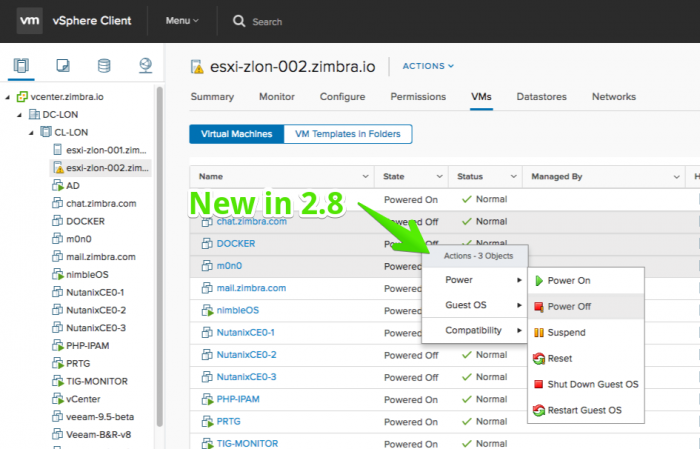Click the CL-LON cluster icon
700x449 pixels.
pos(46,132)
